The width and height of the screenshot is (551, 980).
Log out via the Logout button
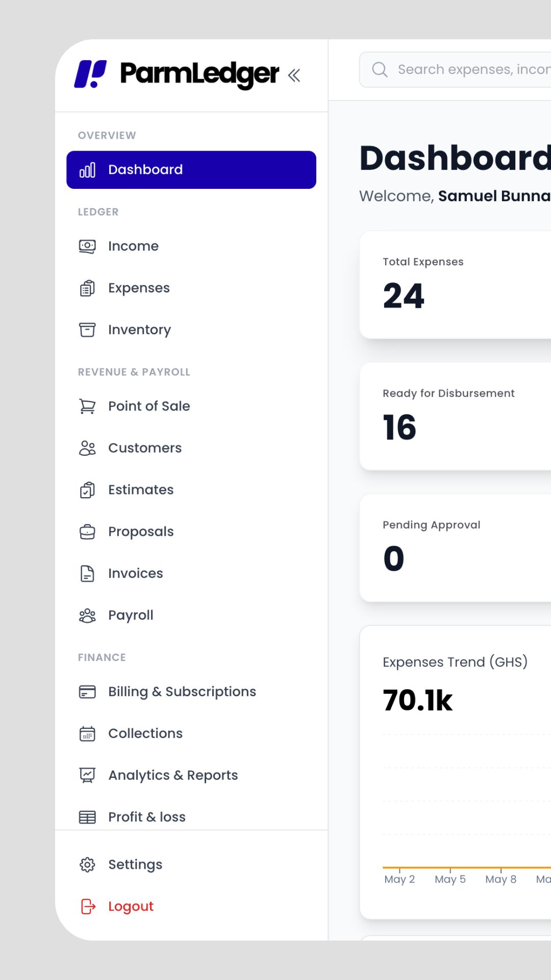coord(191,906)
